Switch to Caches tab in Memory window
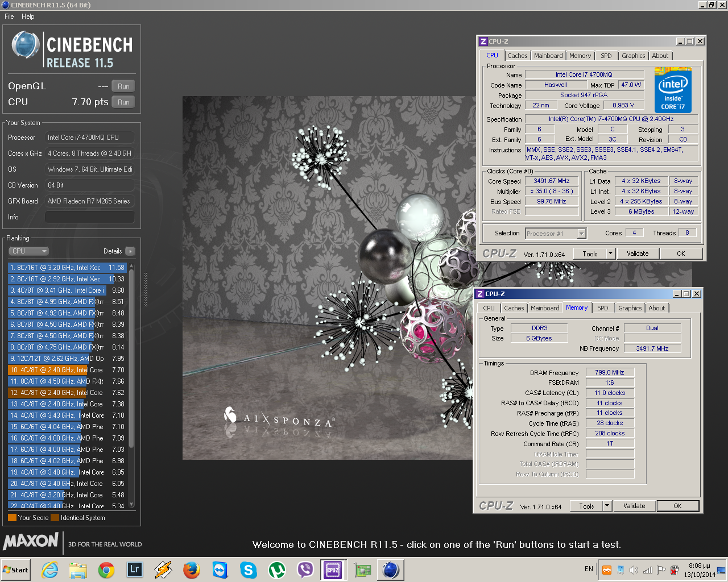This screenshot has height=582, width=728. (514, 308)
